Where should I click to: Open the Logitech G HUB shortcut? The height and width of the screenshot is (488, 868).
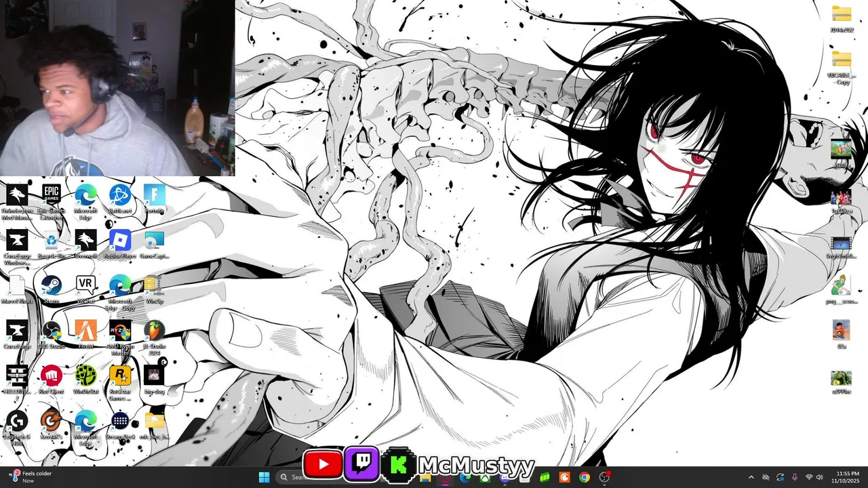(x=17, y=429)
